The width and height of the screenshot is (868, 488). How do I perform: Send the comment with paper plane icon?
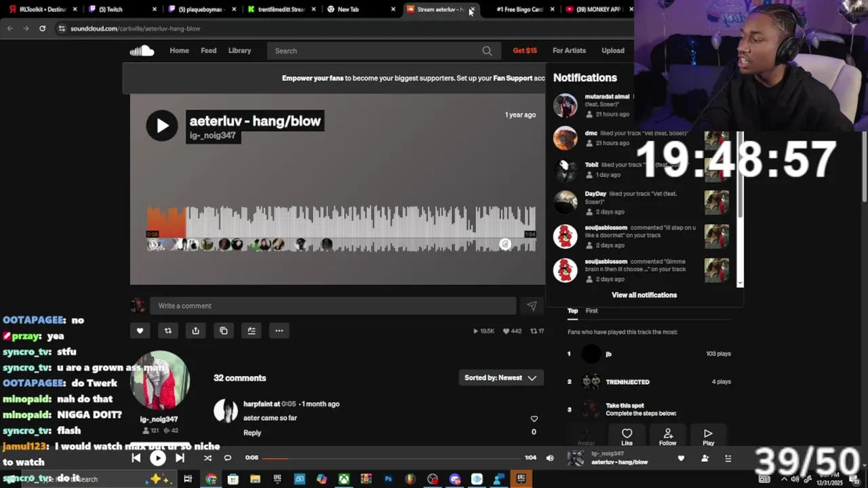point(532,306)
